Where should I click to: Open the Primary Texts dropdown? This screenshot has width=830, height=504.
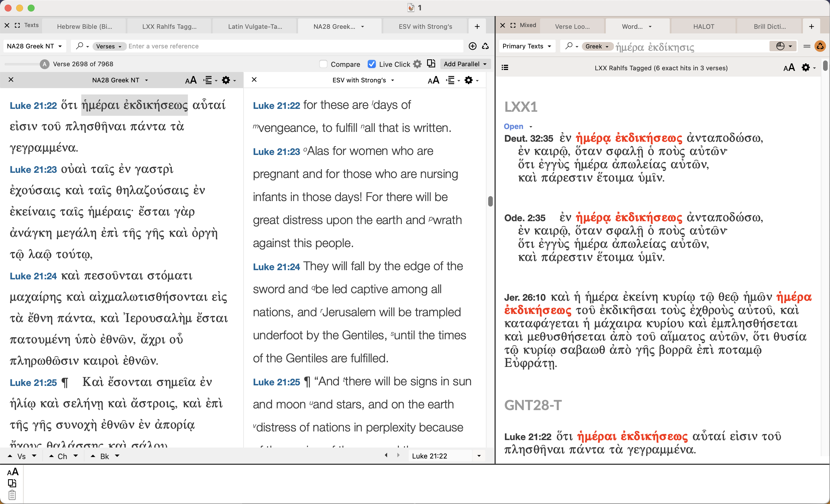coord(527,46)
